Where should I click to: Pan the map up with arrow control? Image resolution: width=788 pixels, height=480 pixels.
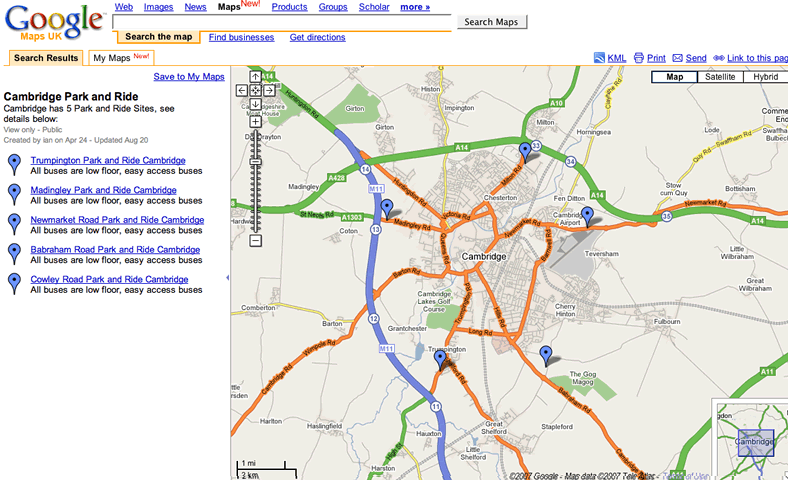[x=255, y=77]
